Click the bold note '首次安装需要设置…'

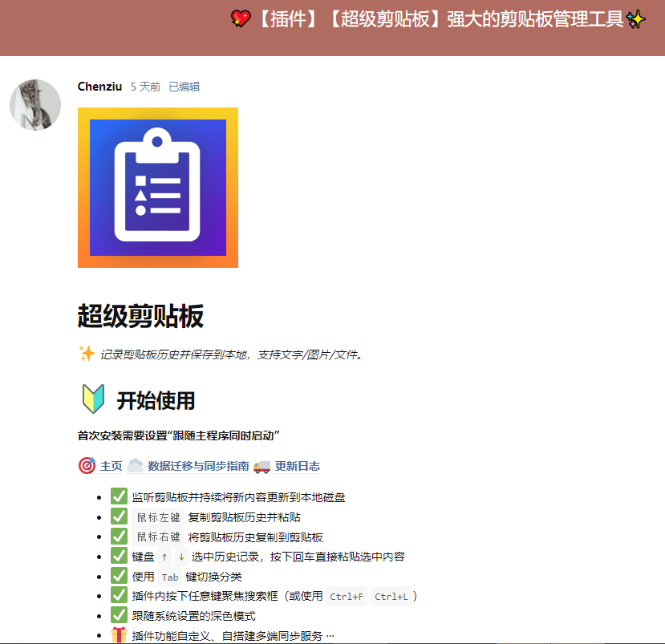click(x=178, y=435)
